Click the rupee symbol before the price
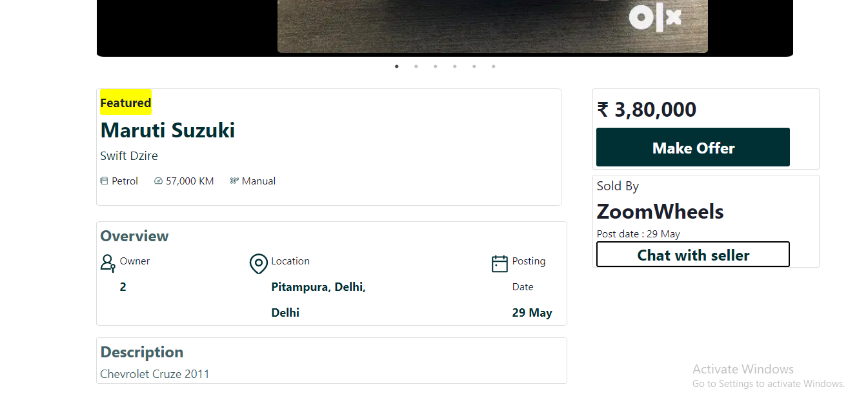Screen dimensions: 868x407 click(602, 110)
